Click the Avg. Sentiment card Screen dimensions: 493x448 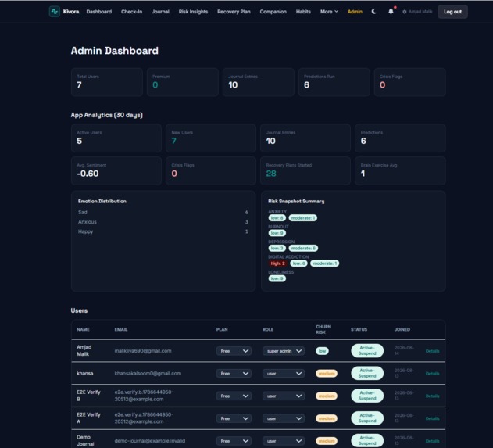coord(116,170)
